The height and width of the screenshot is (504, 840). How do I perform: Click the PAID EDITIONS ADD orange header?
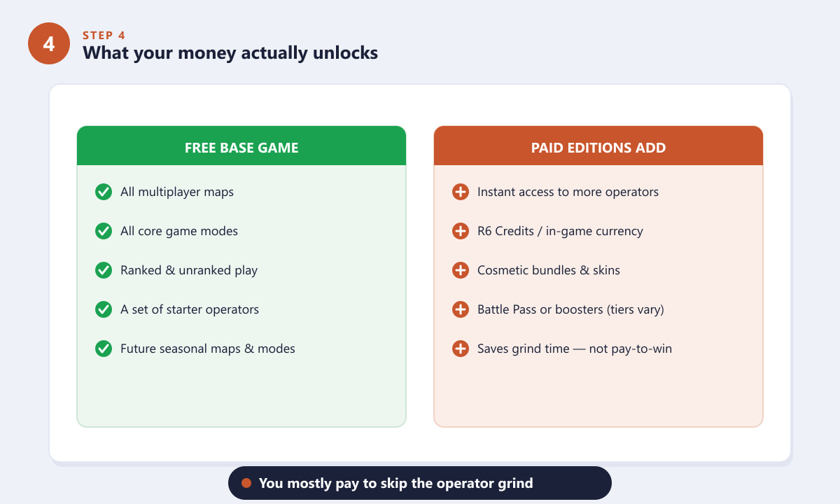coord(598,146)
